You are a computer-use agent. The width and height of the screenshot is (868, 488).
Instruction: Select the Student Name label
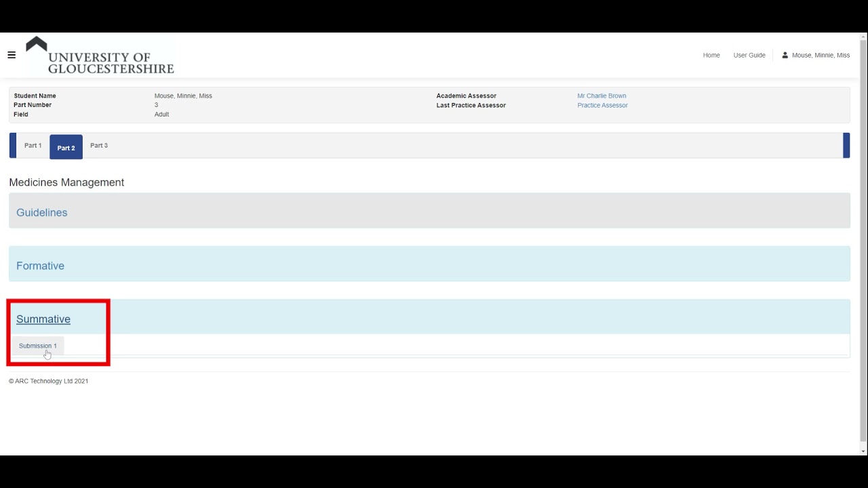coord(35,96)
